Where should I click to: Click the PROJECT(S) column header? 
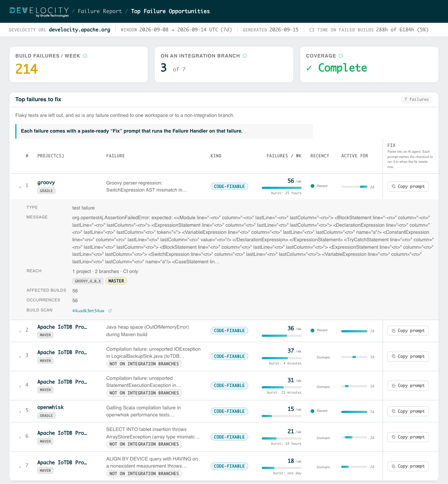51,156
